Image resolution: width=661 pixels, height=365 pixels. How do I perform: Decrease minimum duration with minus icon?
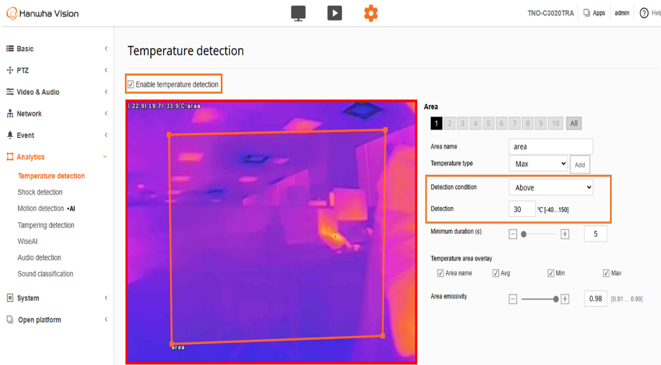coord(513,234)
